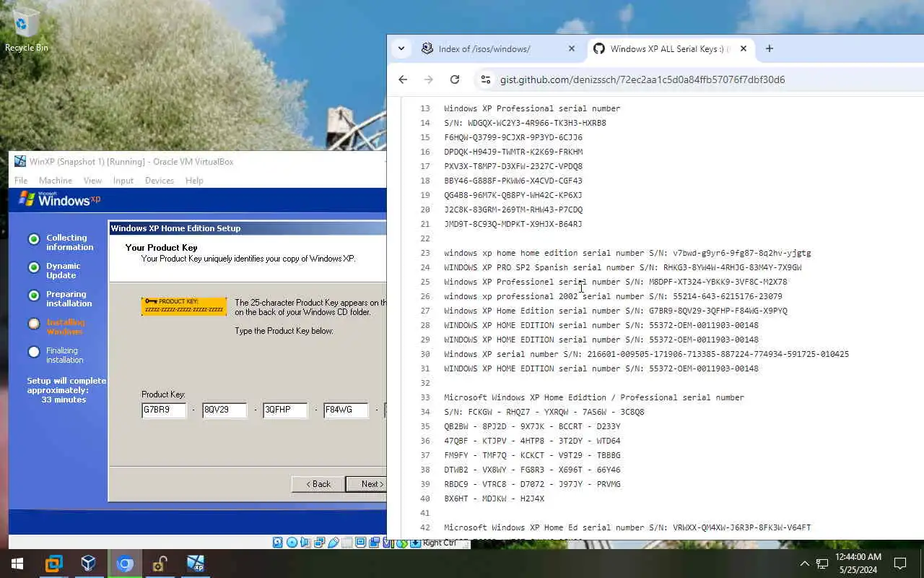Close the Index of /isos/windows/ tab
This screenshot has width=924, height=578.
click(572, 48)
